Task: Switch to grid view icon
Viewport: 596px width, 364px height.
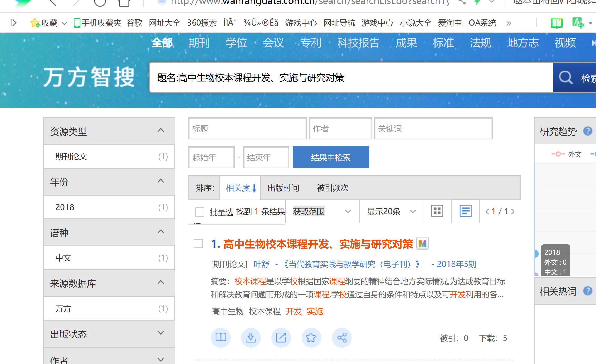Action: (437, 211)
